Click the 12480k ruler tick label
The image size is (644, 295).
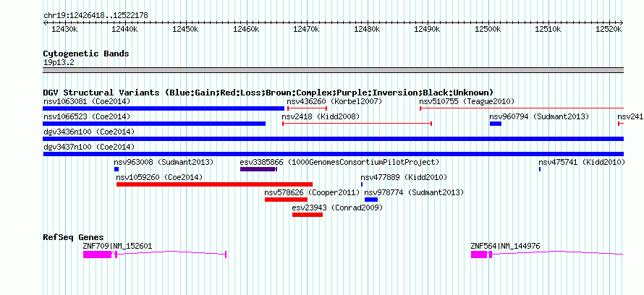367,29
